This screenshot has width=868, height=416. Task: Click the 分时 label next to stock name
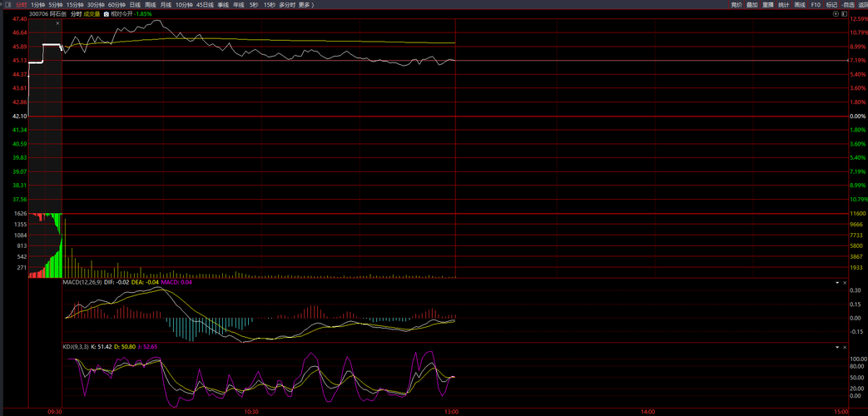(x=76, y=13)
